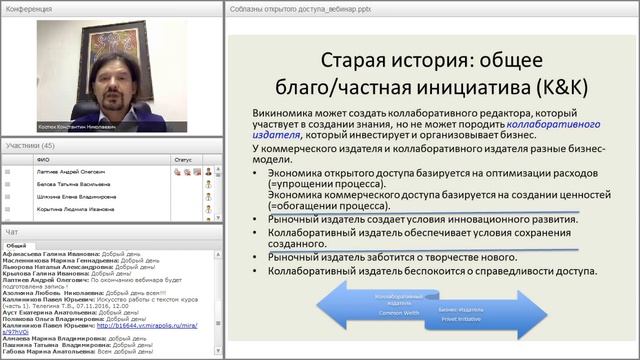Click the chat message from Масленникова Марина Геннадьевна
Image resolution: width=640 pixels, height=360 pixels.
(81, 260)
